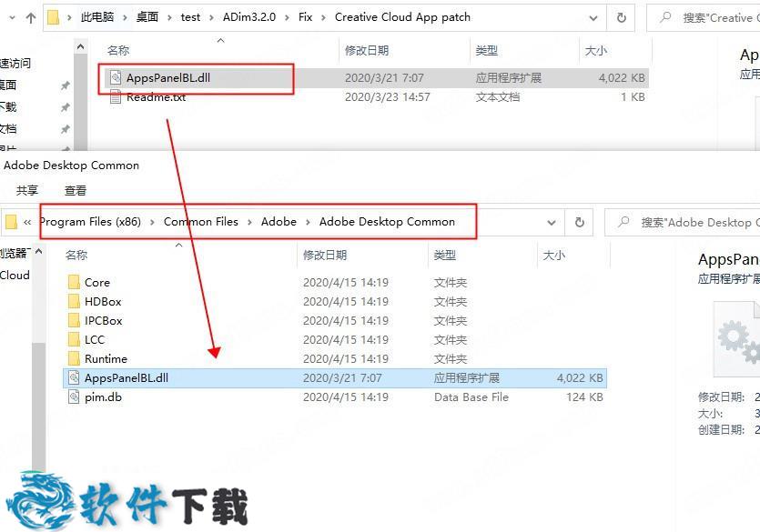Sort by 修改日期 in the Adobe Desktop Common window
The height and width of the screenshot is (532, 760).
[x=325, y=256]
